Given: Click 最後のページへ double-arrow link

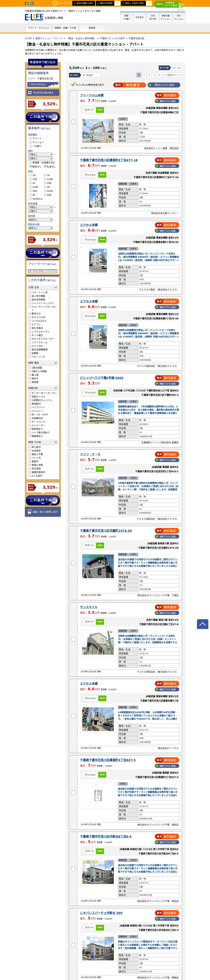Looking at the screenshot, I should (172, 75).
